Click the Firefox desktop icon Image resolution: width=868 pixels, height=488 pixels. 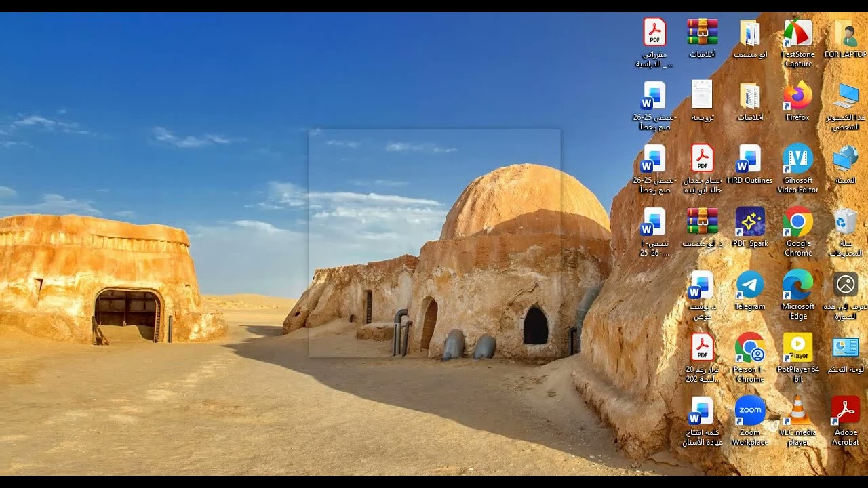coord(798,102)
